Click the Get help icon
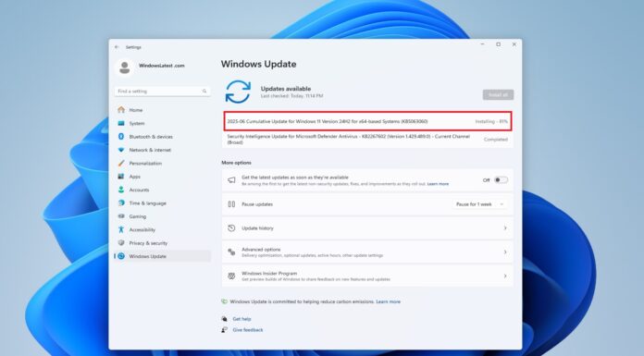644x356 pixels. point(224,319)
